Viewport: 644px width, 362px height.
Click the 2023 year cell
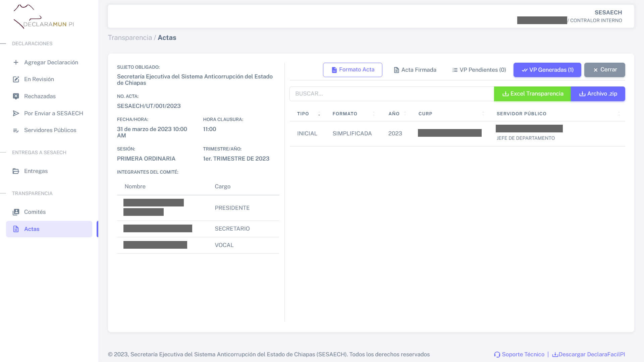(395, 133)
